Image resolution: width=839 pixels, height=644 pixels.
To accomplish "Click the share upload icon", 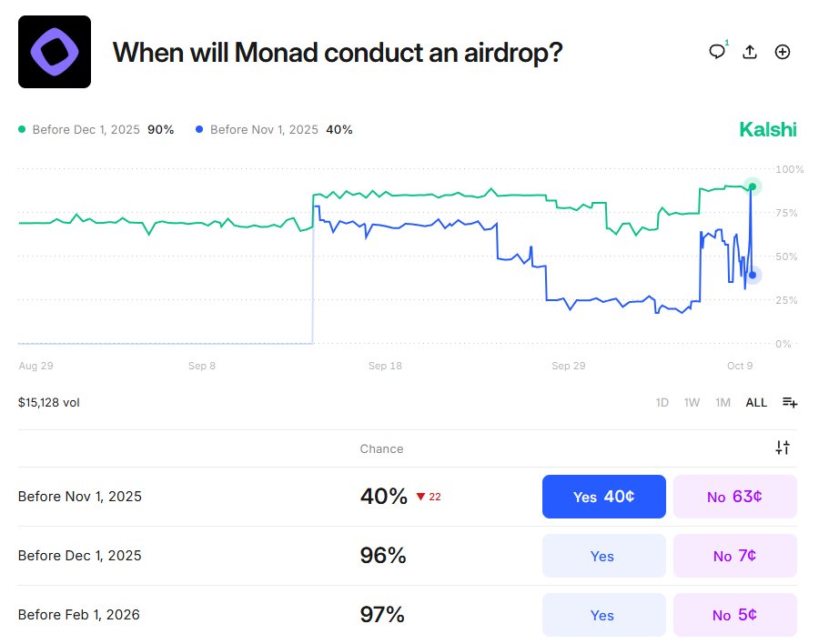I will 750,52.
